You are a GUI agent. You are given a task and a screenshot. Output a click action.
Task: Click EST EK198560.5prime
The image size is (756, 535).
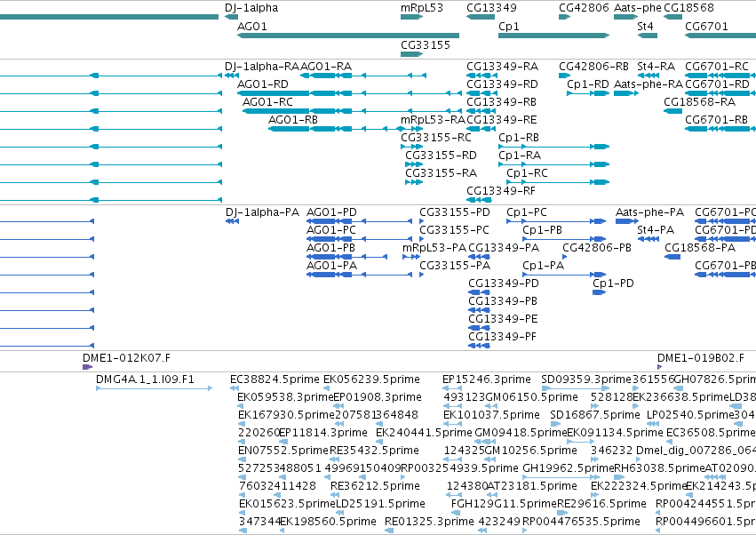(x=282, y=531)
